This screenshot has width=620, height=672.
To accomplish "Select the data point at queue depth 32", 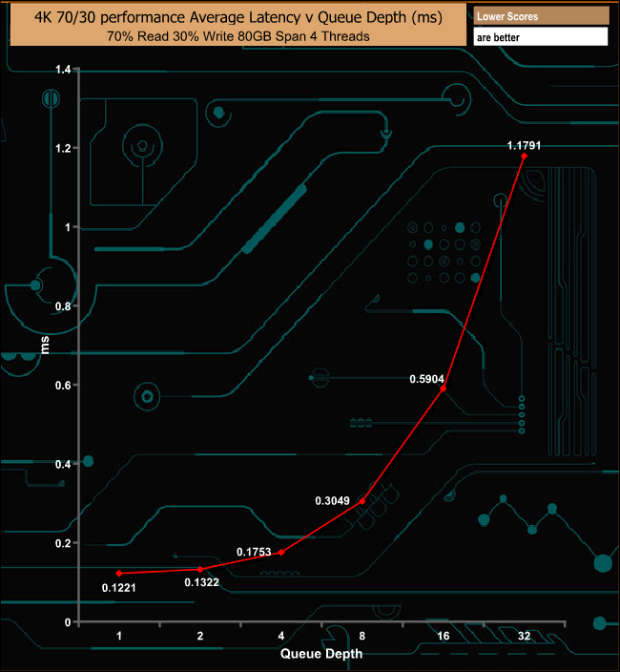I will pos(524,156).
